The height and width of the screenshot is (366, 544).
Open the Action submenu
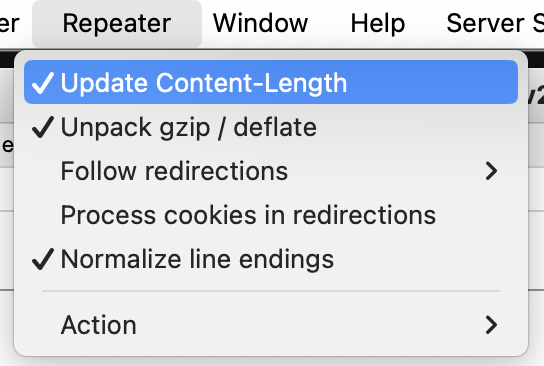[271, 325]
